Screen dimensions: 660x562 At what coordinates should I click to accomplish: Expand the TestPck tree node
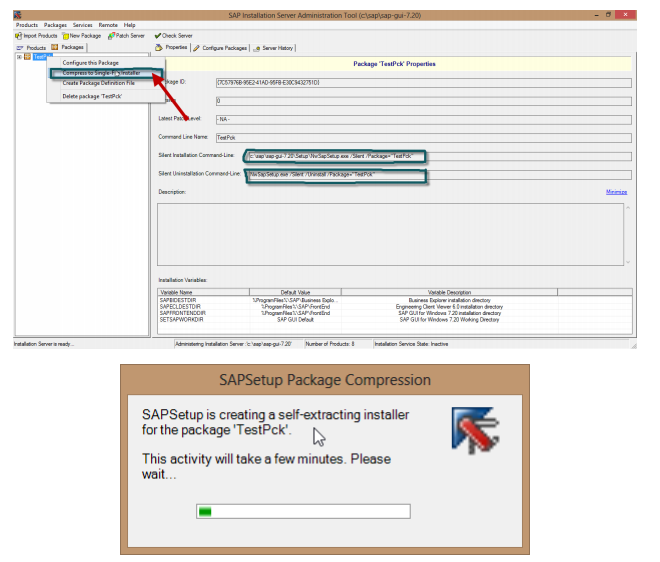coord(19,56)
